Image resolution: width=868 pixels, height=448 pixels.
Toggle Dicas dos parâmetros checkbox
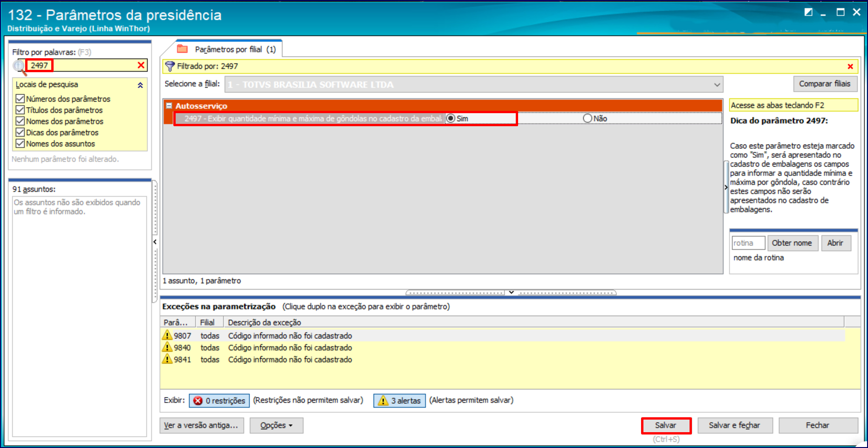(x=20, y=132)
